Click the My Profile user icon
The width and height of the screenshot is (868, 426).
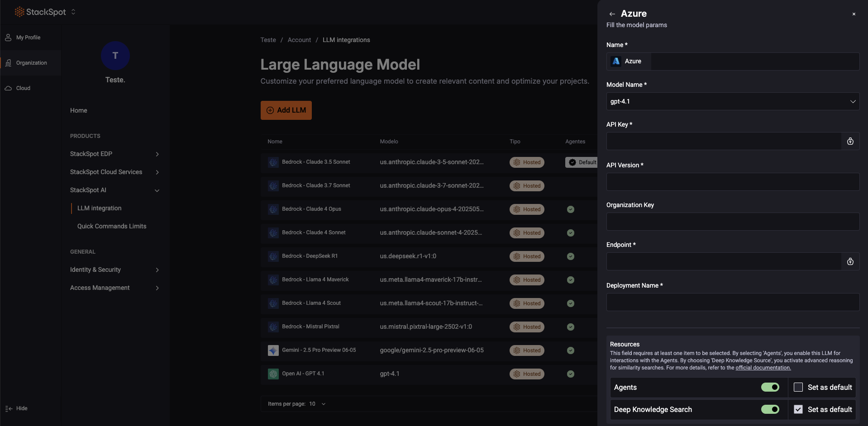coord(8,38)
